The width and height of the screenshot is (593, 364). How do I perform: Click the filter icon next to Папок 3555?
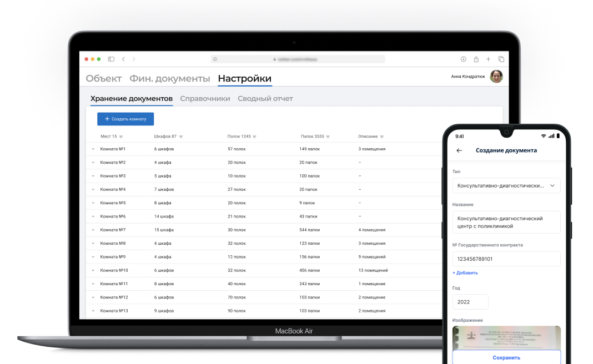click(x=328, y=136)
